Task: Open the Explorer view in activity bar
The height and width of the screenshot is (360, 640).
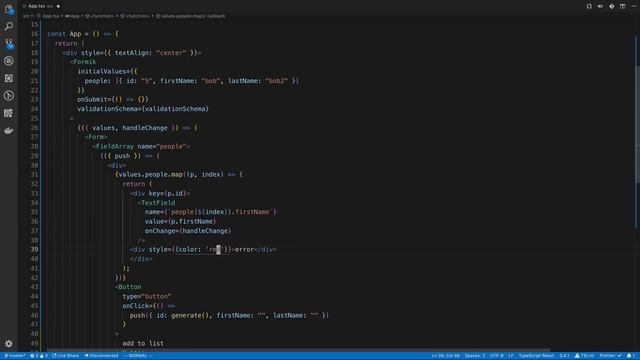Action: click(x=9, y=9)
